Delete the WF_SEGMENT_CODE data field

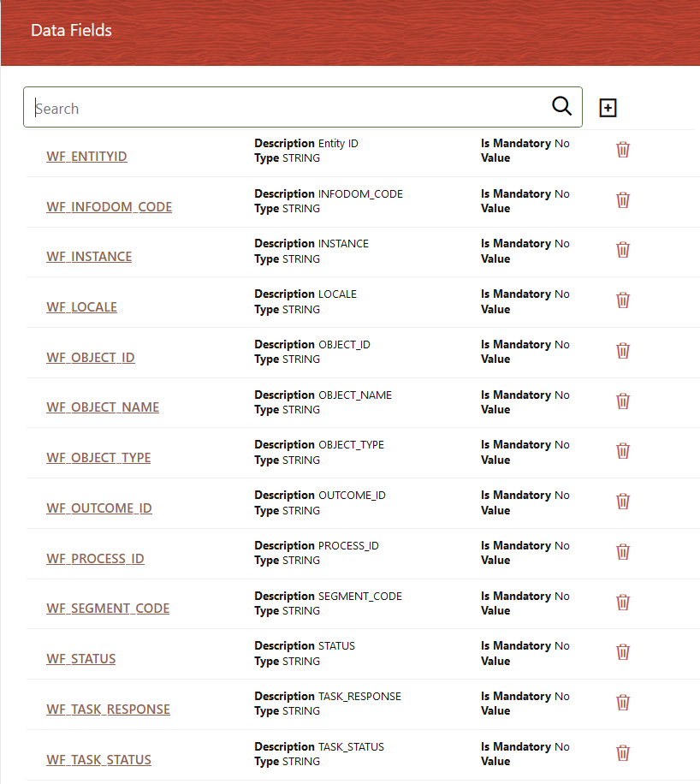coord(622,603)
